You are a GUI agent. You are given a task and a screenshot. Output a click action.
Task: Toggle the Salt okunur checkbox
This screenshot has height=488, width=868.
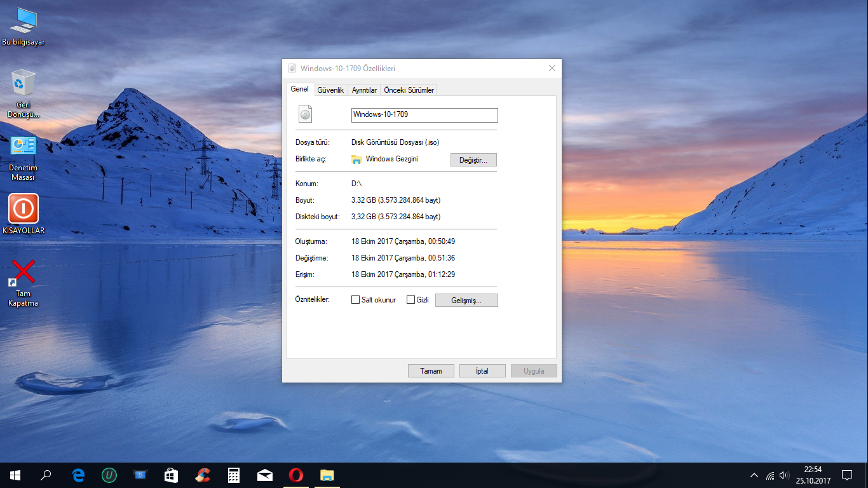(356, 300)
